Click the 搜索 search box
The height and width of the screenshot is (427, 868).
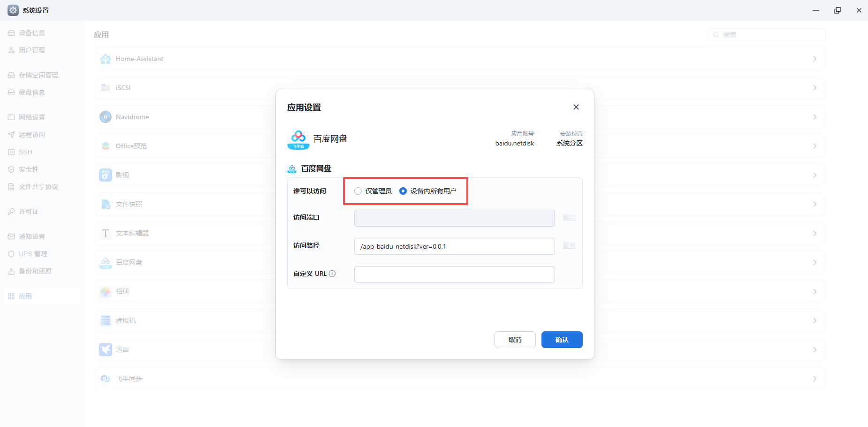(767, 35)
